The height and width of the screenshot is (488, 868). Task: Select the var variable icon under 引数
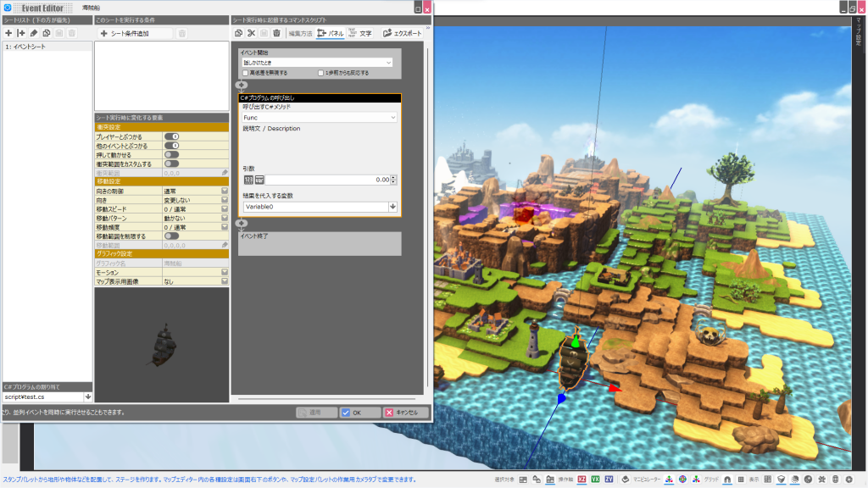tap(259, 180)
